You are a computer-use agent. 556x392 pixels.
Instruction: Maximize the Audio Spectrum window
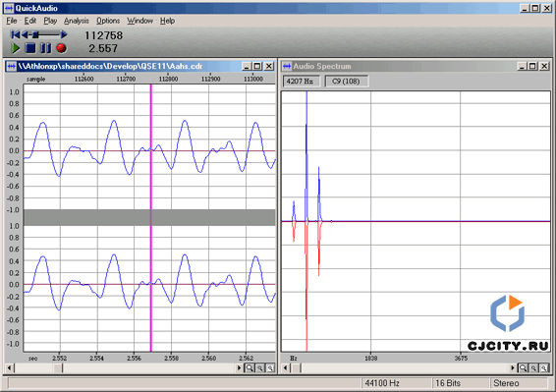coord(532,67)
